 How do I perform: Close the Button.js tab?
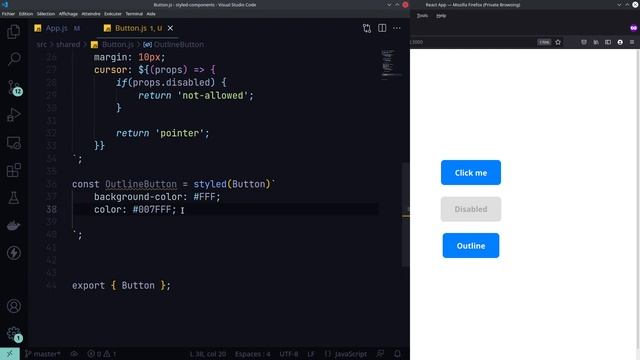[170, 28]
